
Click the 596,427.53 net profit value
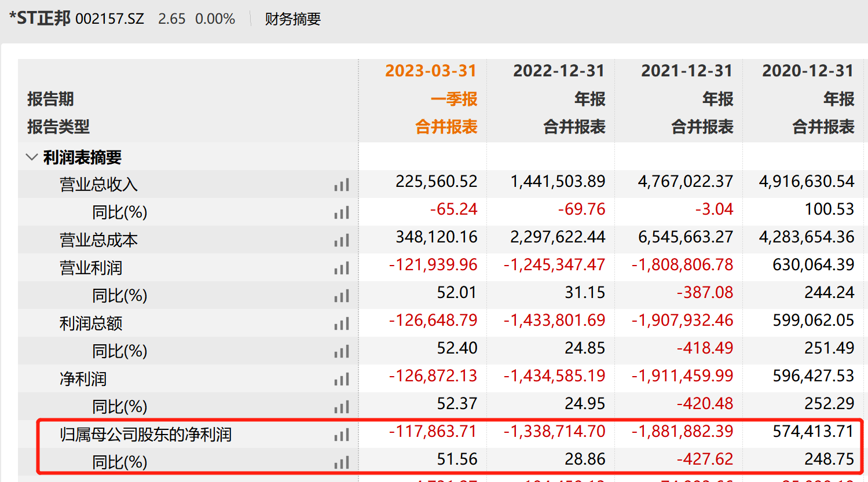coord(814,376)
